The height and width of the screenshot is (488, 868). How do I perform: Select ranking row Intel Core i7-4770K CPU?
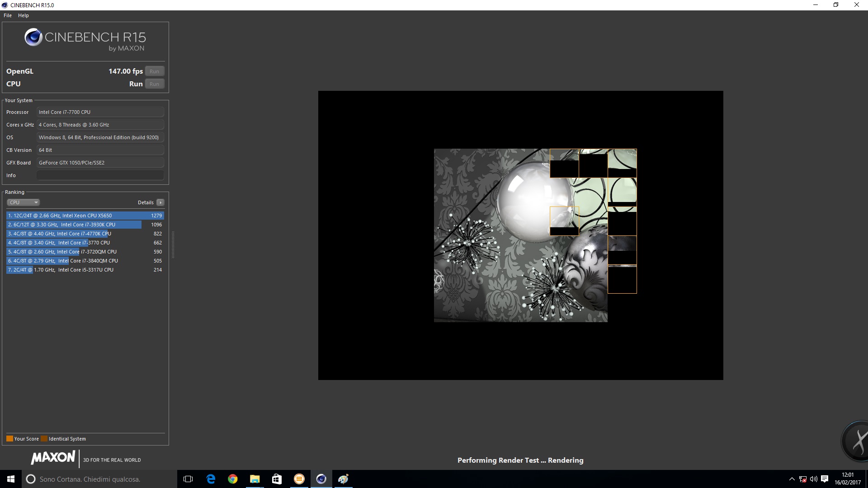point(85,234)
